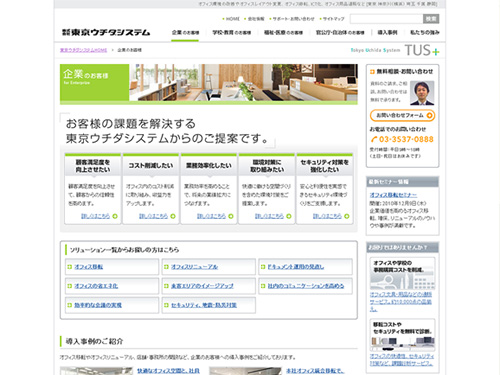Click square bullet icon before 社内のコミュニケーションを高める

tap(263, 286)
